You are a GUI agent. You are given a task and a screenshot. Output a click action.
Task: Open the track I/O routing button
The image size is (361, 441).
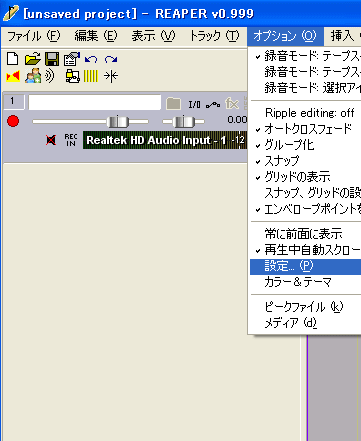click(x=194, y=105)
